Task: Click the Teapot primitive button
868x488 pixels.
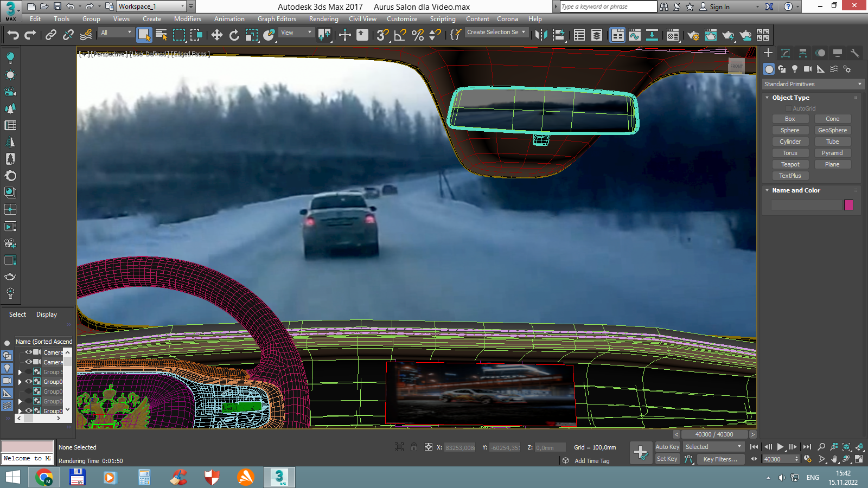Action: pos(790,164)
